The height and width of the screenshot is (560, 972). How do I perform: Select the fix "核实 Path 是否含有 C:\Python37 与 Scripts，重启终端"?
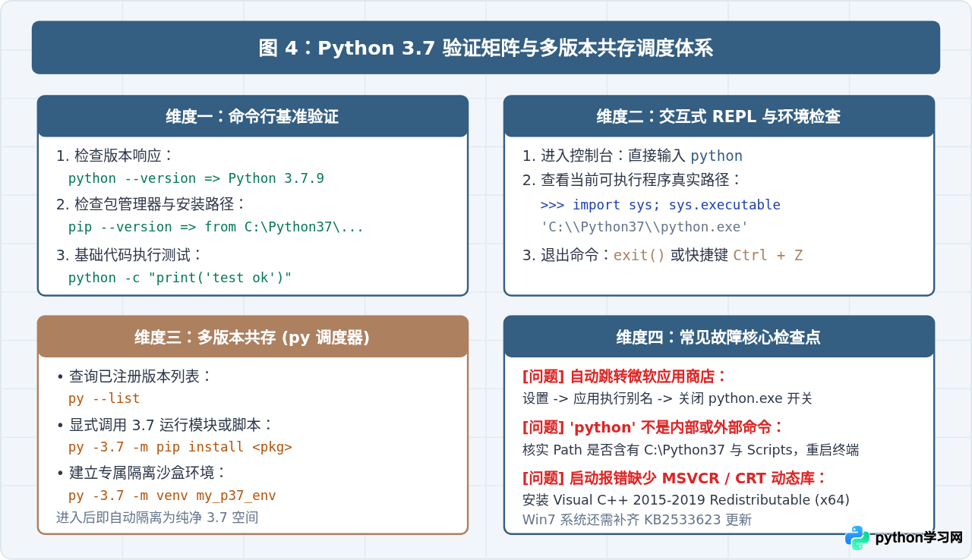(691, 450)
